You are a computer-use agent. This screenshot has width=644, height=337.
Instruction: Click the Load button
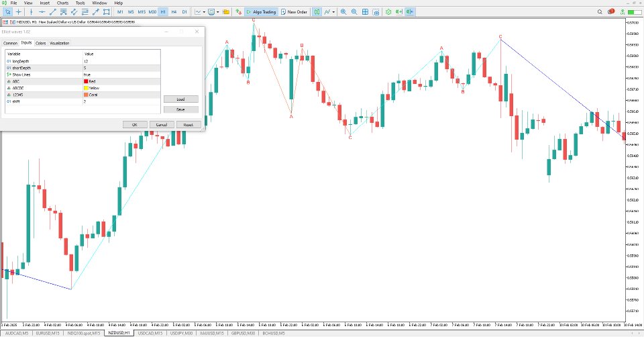(x=180, y=99)
